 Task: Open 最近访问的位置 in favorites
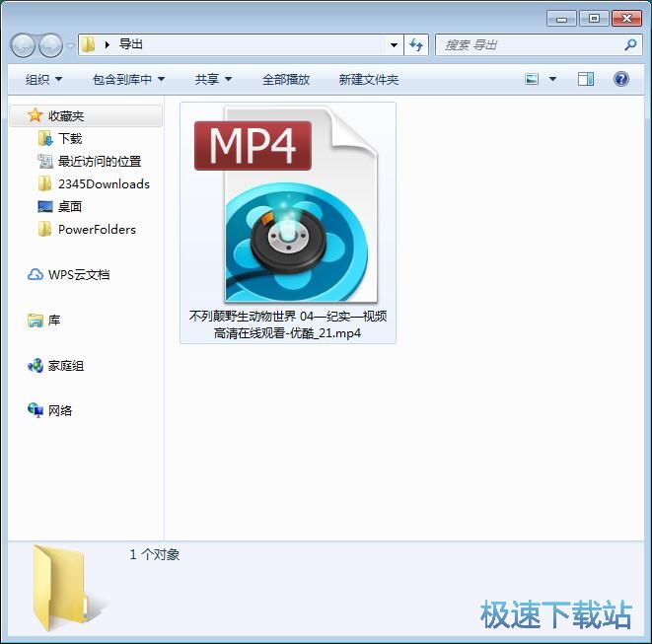pos(100,161)
